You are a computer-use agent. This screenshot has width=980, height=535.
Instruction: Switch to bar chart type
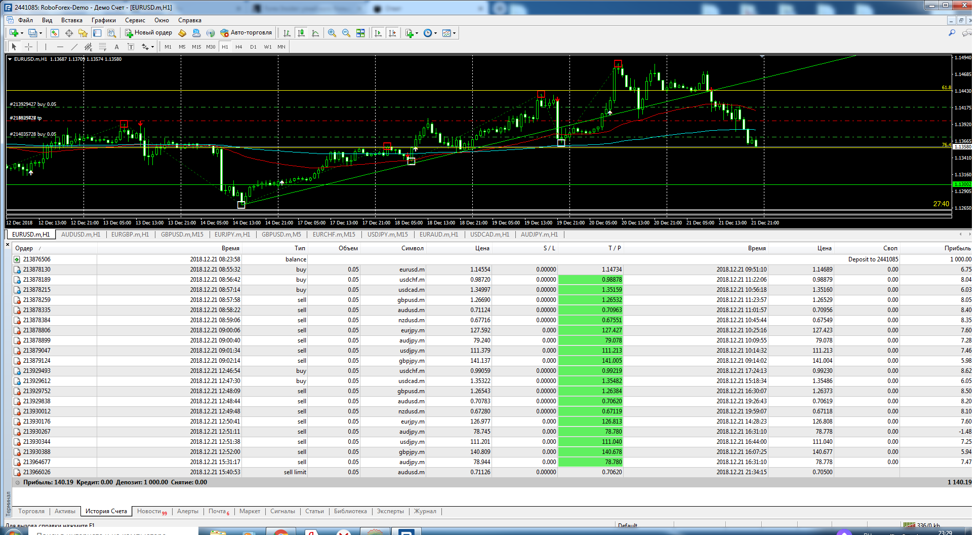[287, 33]
